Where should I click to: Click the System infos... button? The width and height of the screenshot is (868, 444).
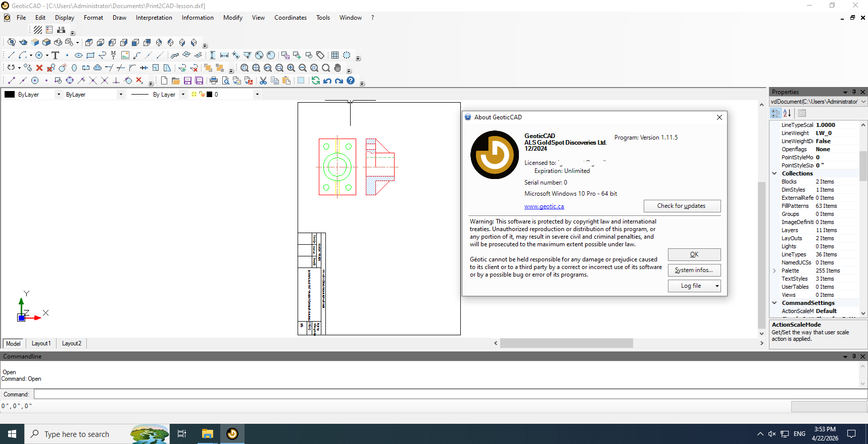coord(694,270)
